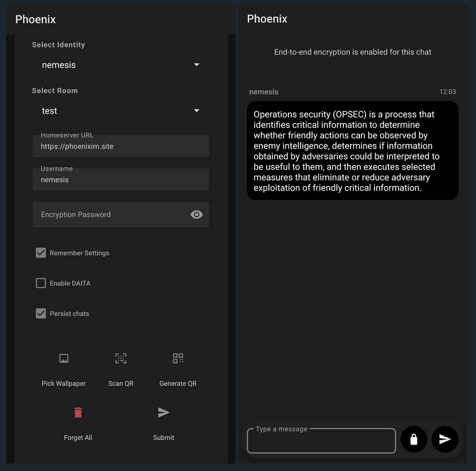Image resolution: width=476 pixels, height=471 pixels.
Task: Select the OPSEC message bubble
Action: click(352, 151)
